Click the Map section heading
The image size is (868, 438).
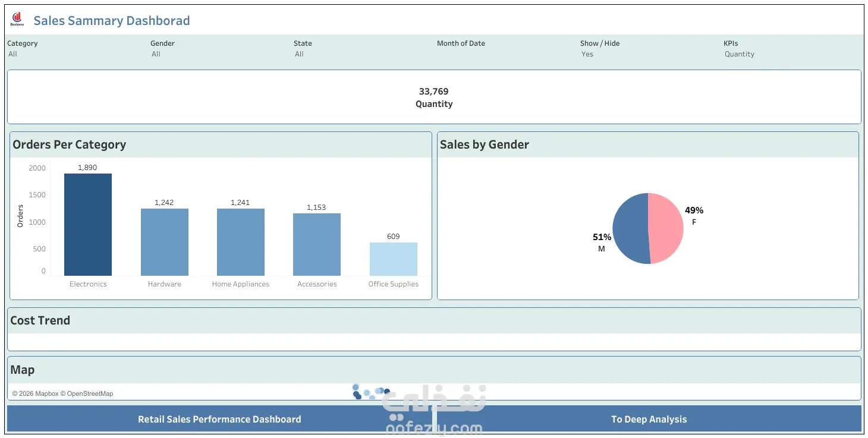pos(23,370)
